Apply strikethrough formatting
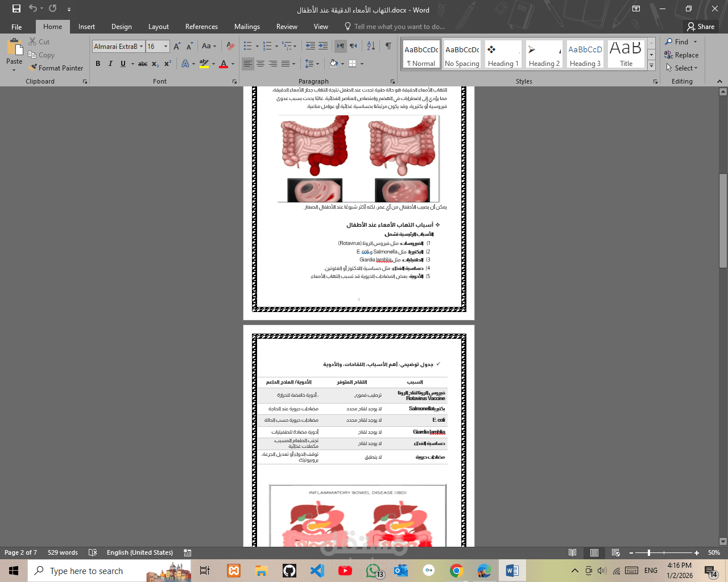The width and height of the screenshot is (728, 582). pos(143,64)
